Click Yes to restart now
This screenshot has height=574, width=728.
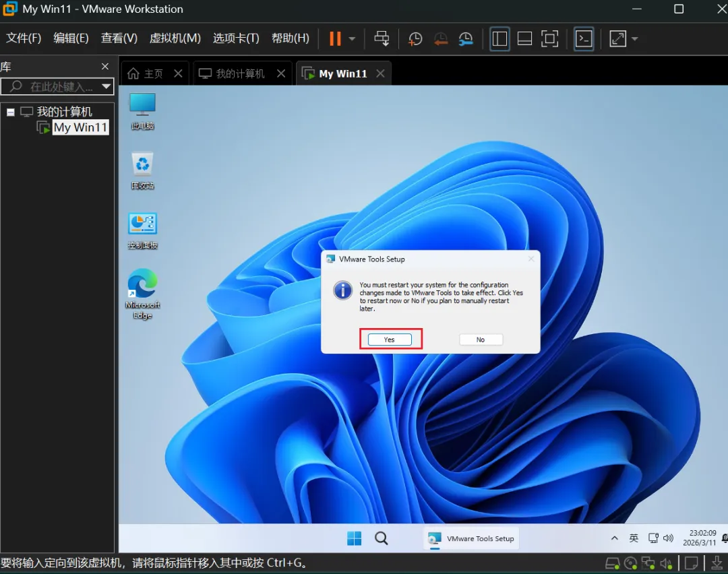[x=390, y=339]
